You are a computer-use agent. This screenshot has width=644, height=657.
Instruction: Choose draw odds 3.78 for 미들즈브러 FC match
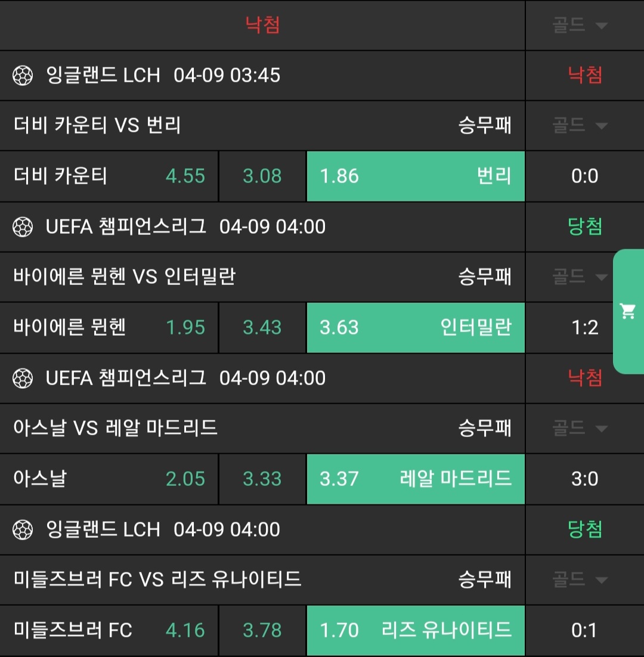(262, 631)
